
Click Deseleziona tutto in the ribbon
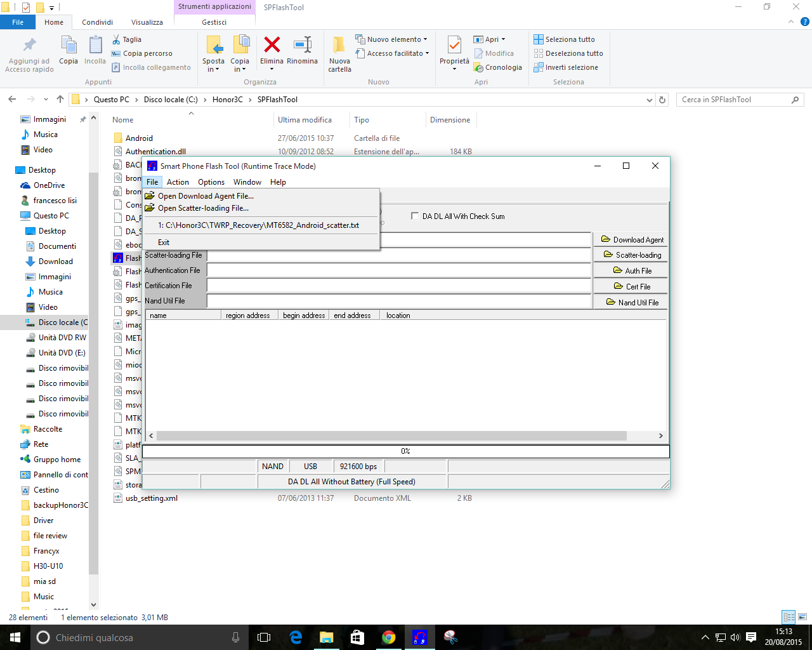click(568, 53)
